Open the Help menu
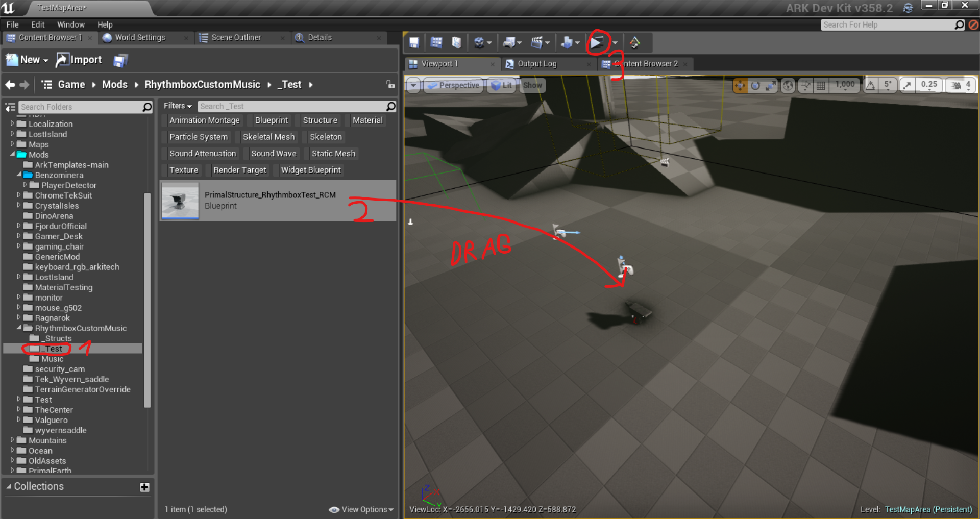980x519 pixels. [x=105, y=24]
